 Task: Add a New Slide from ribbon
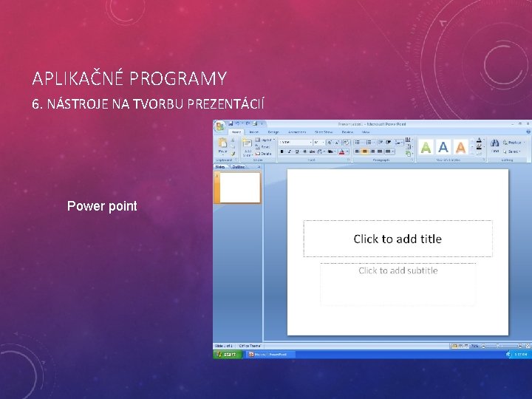click(248, 147)
